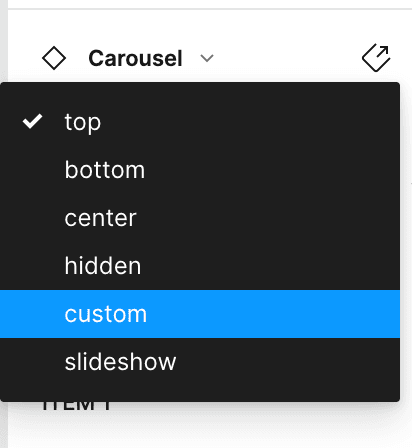
Task: Select hidden in the variant list
Action: (x=200, y=266)
